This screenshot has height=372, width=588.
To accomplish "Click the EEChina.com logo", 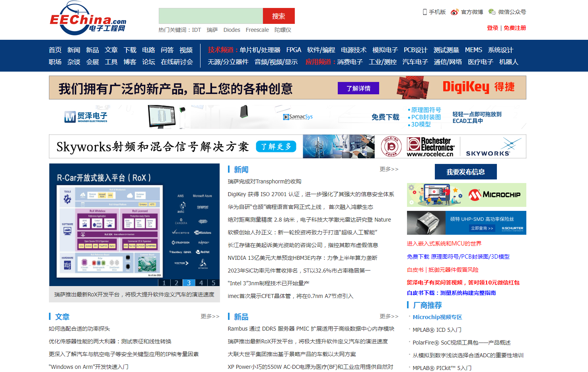I will [x=88, y=19].
